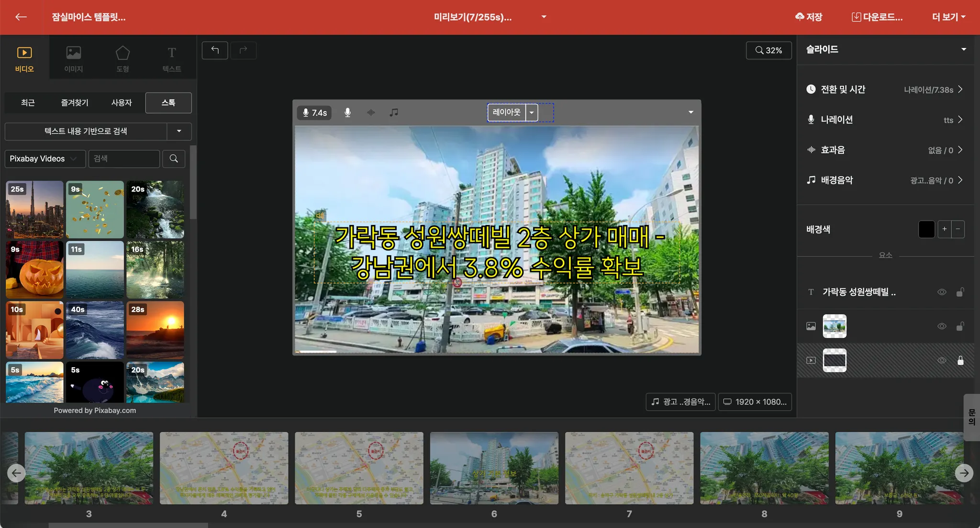Image resolution: width=980 pixels, height=528 pixels.
Task: Toggle visibility of the image layer
Action: point(941,326)
